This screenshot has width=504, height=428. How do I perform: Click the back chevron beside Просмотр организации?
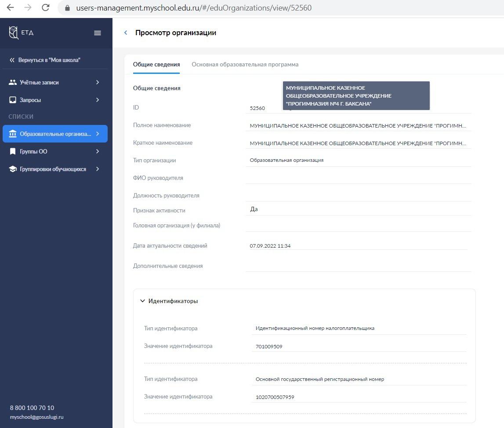pyautogui.click(x=126, y=33)
